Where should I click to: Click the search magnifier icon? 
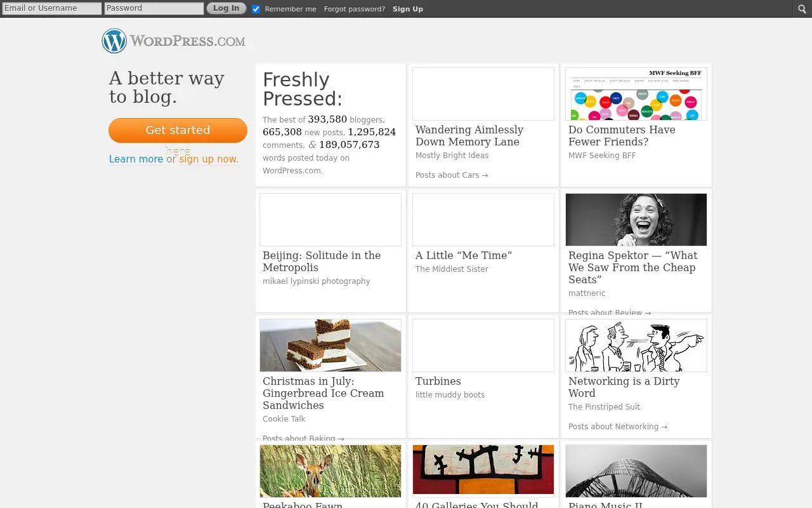pos(802,8)
